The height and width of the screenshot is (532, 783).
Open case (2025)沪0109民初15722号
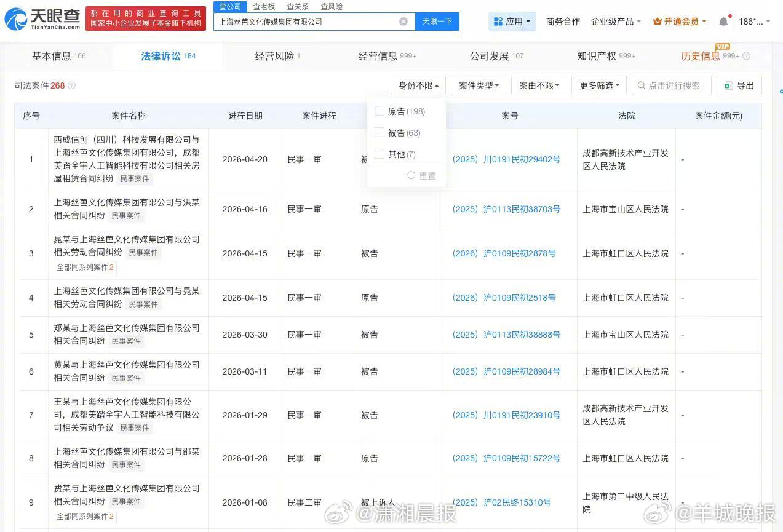pos(506,458)
